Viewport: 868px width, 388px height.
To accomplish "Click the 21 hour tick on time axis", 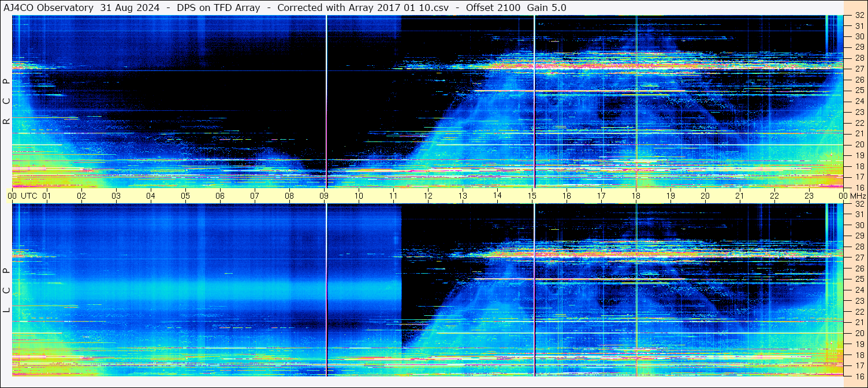I will coord(740,196).
